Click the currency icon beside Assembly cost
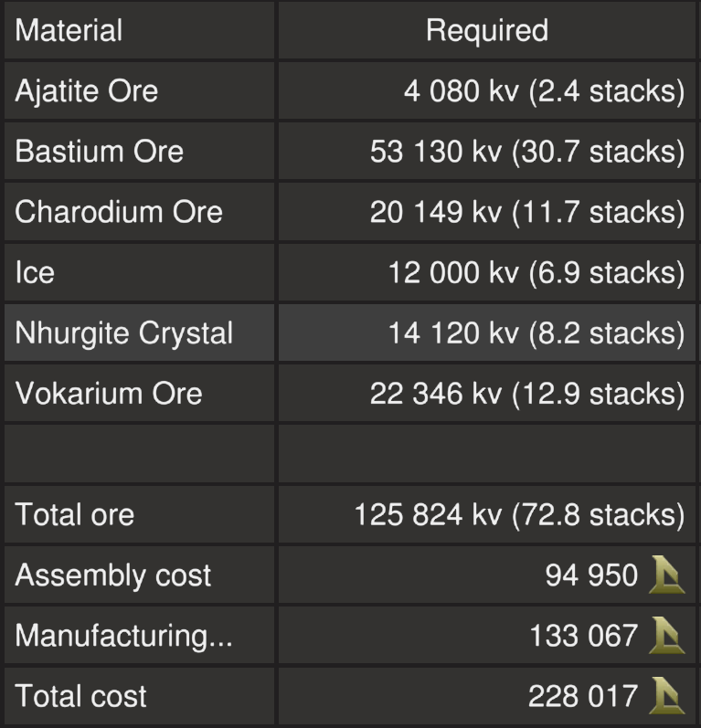Screen dimensions: 701x728 pyautogui.click(x=666, y=575)
